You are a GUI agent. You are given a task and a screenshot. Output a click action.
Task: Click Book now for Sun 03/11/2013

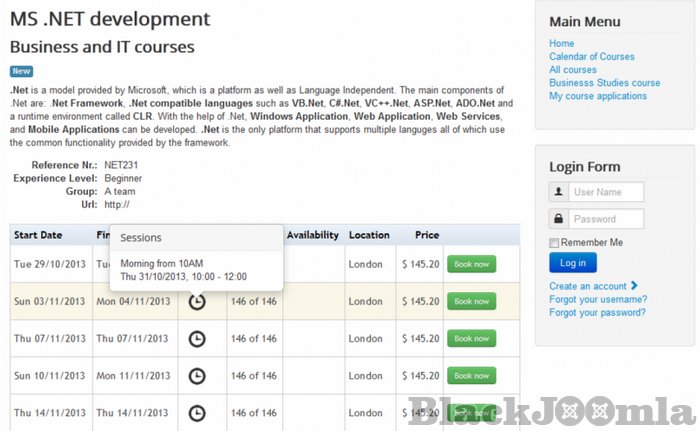471,301
